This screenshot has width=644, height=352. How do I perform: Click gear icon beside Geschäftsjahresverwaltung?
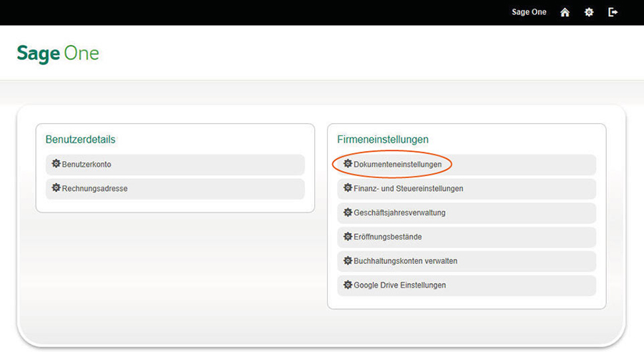coord(348,212)
